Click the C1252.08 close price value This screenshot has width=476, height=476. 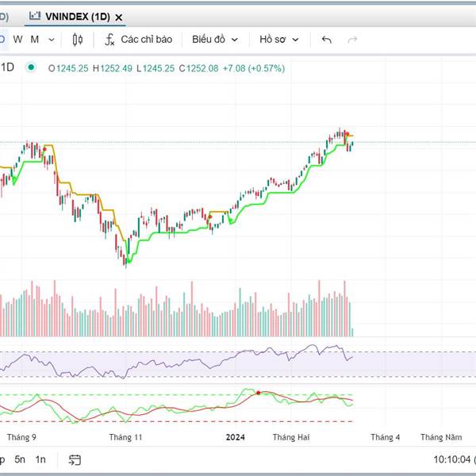click(198, 68)
